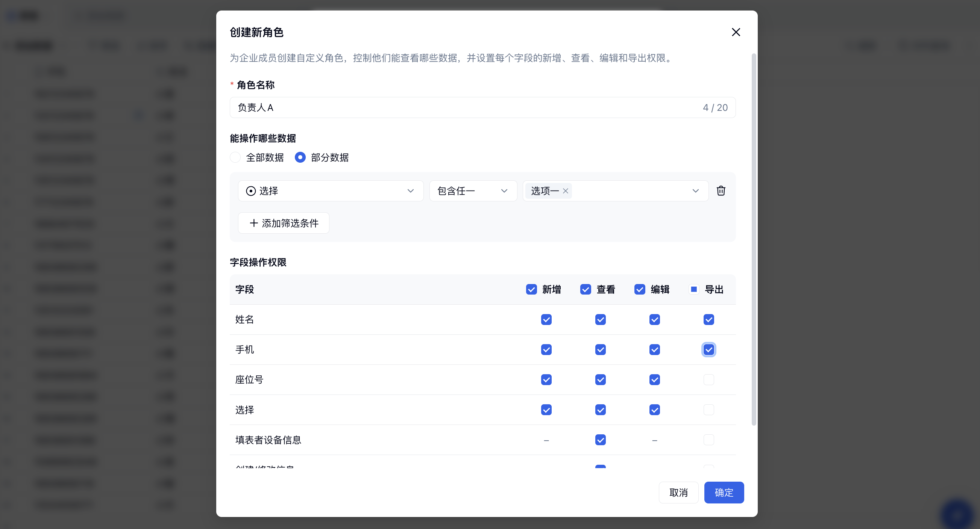Uncheck 导出 for the 姓名 row
The image size is (980, 529).
point(709,320)
